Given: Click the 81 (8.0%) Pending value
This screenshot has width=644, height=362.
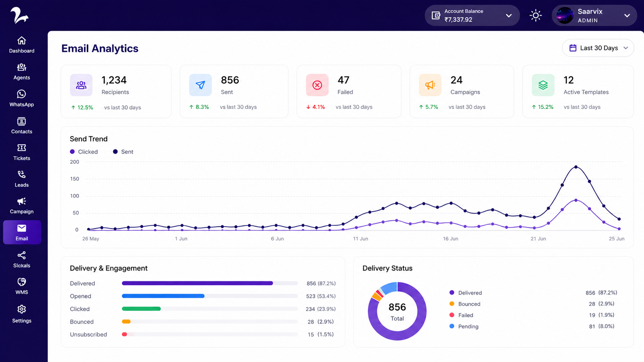Looking at the screenshot, I should [602, 326].
